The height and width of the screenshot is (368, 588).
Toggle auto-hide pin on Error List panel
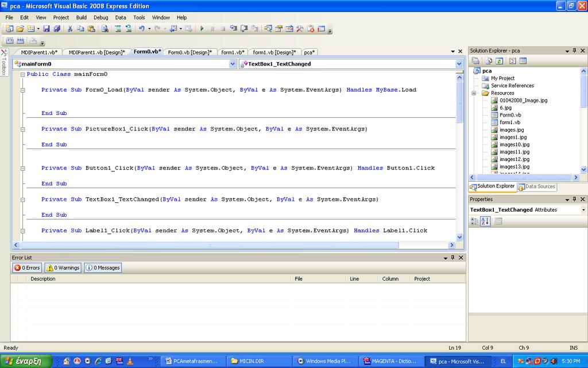pos(453,258)
